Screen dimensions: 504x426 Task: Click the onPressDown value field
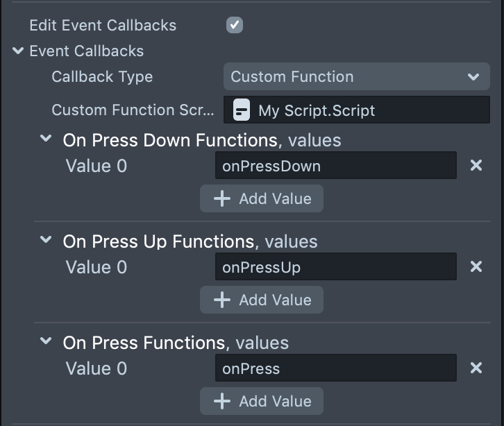(x=335, y=167)
